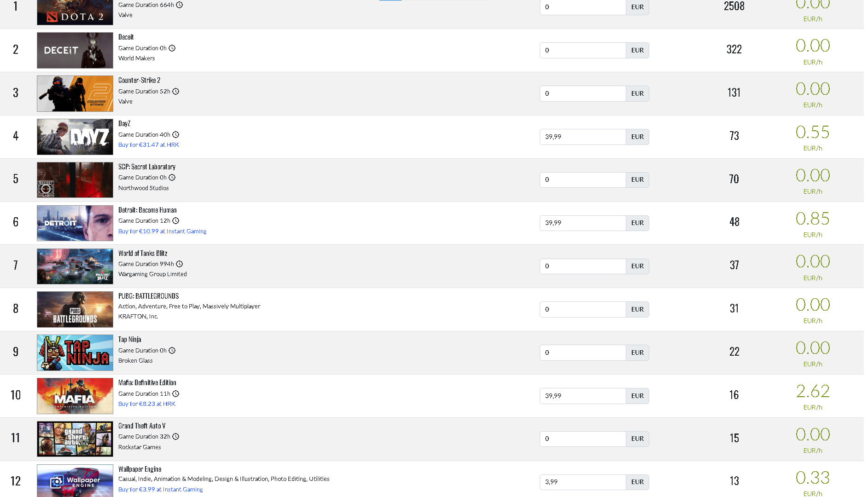Follow Mafia Buy for €8.23 at HRK link
The image size is (868, 497).
click(x=147, y=404)
